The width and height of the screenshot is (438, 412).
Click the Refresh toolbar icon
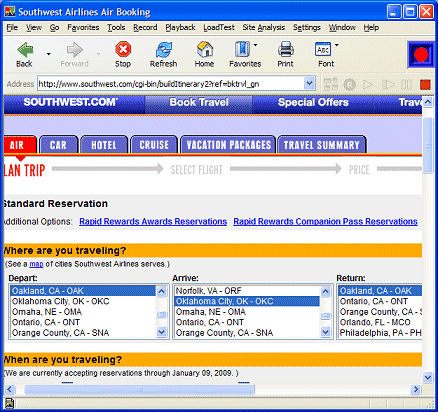point(164,50)
